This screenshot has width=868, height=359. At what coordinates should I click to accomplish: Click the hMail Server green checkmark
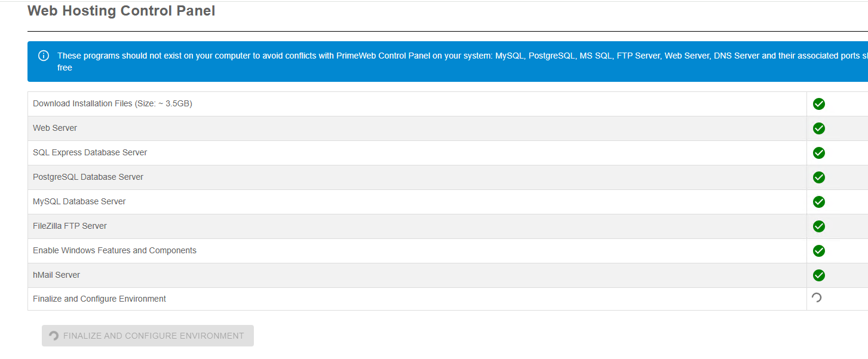pyautogui.click(x=818, y=275)
